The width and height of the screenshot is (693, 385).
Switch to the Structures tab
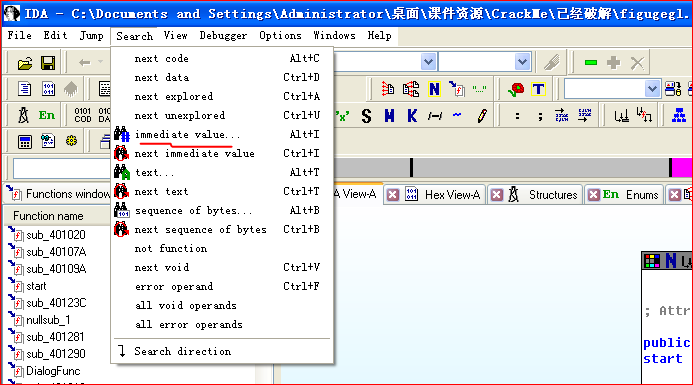[x=552, y=195]
